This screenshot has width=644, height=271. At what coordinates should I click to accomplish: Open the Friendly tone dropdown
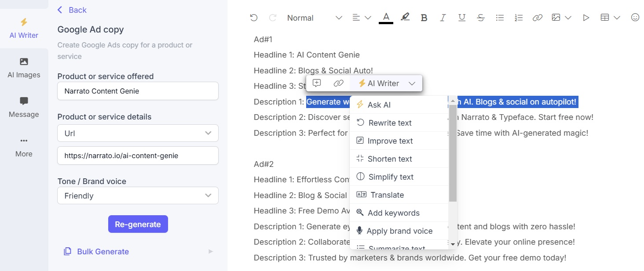tap(138, 195)
